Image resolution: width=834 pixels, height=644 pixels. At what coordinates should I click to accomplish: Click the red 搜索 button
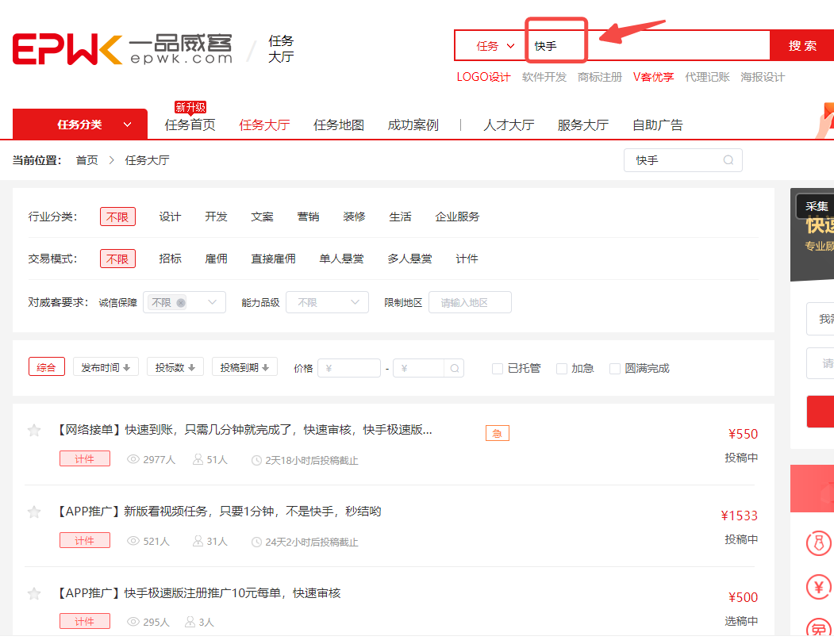coord(802,46)
